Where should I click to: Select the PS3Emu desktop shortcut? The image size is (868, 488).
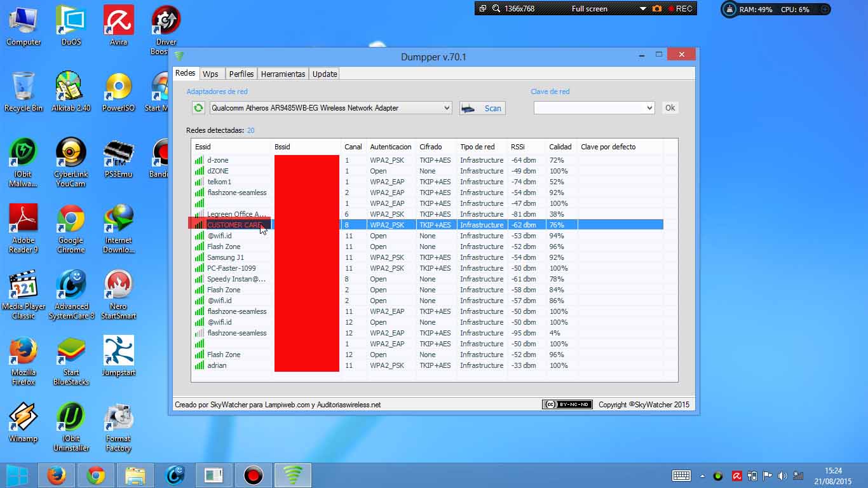119,158
